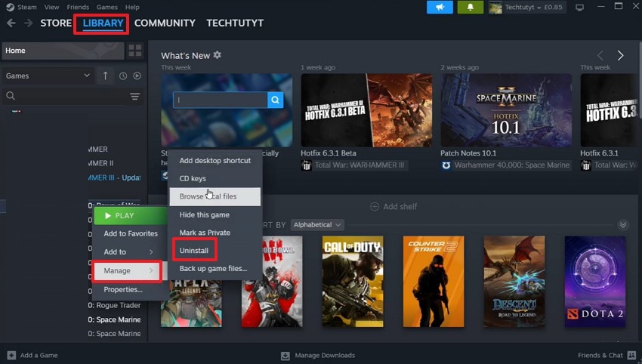Choose Add to Favorites
Viewport: 642px width, 364px height.
click(131, 233)
